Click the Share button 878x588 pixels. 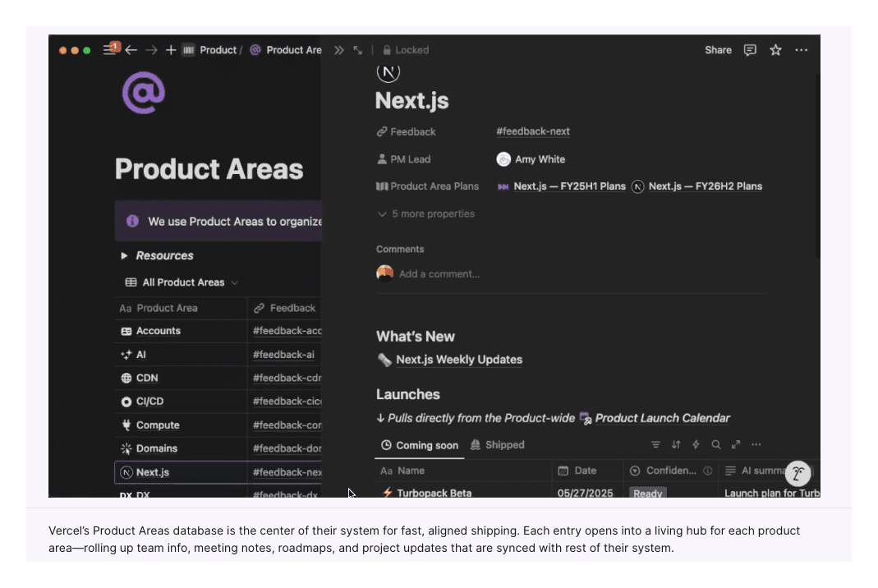[x=718, y=50]
